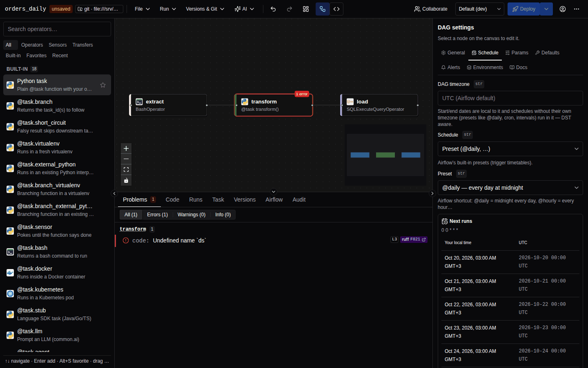
Task: Open the @daily preset dropdown
Action: point(510,188)
